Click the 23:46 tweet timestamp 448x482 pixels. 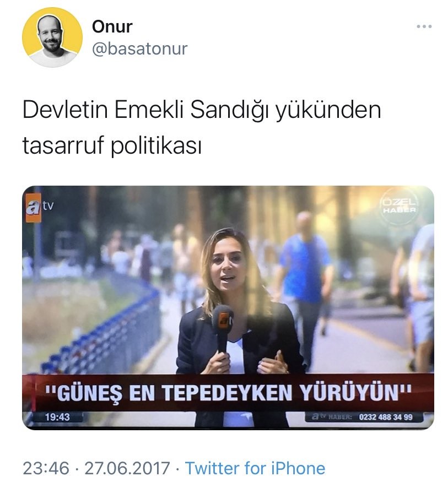pos(46,468)
